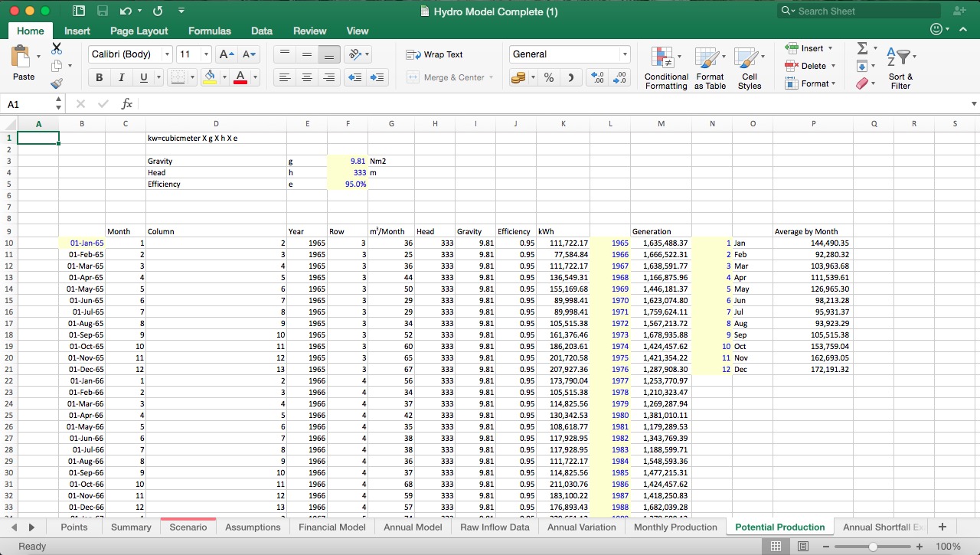This screenshot has width=980, height=555.
Task: Apply bold formatting to selected cell
Action: pyautogui.click(x=99, y=77)
